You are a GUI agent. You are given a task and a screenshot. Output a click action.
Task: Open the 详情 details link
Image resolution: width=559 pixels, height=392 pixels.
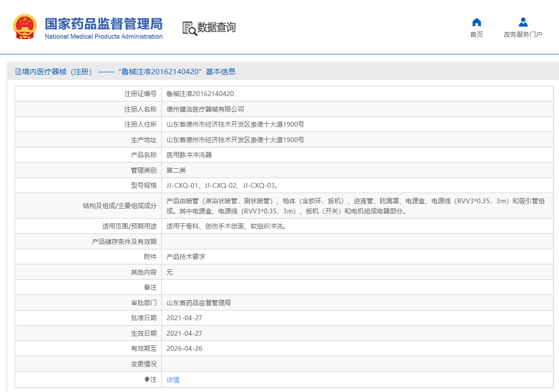coord(173,380)
